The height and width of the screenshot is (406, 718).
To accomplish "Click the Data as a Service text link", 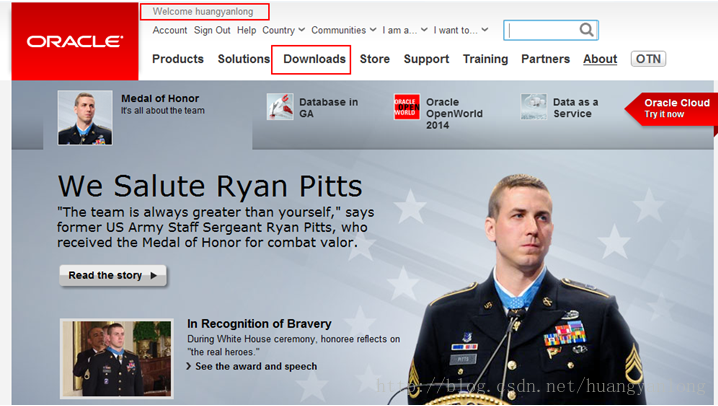I will [x=576, y=108].
